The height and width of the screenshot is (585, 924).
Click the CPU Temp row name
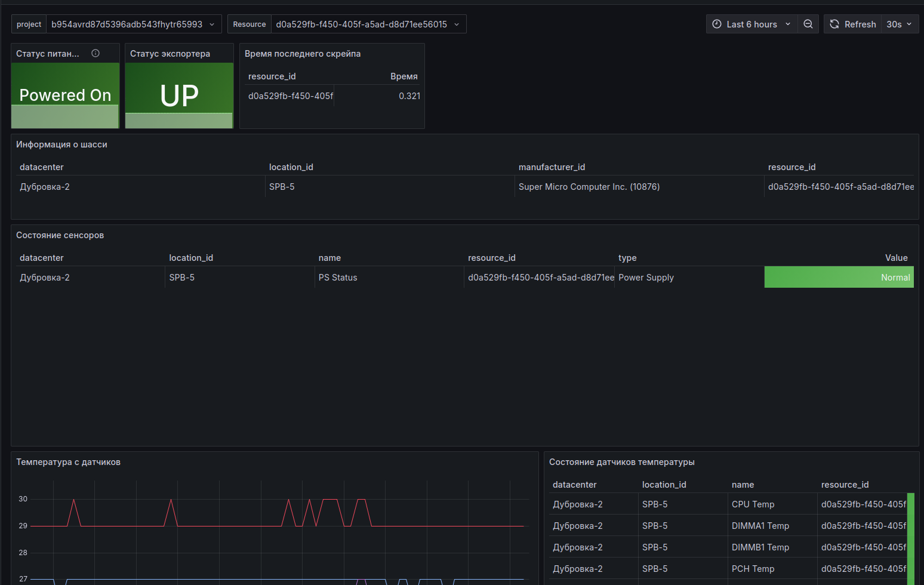click(x=753, y=504)
